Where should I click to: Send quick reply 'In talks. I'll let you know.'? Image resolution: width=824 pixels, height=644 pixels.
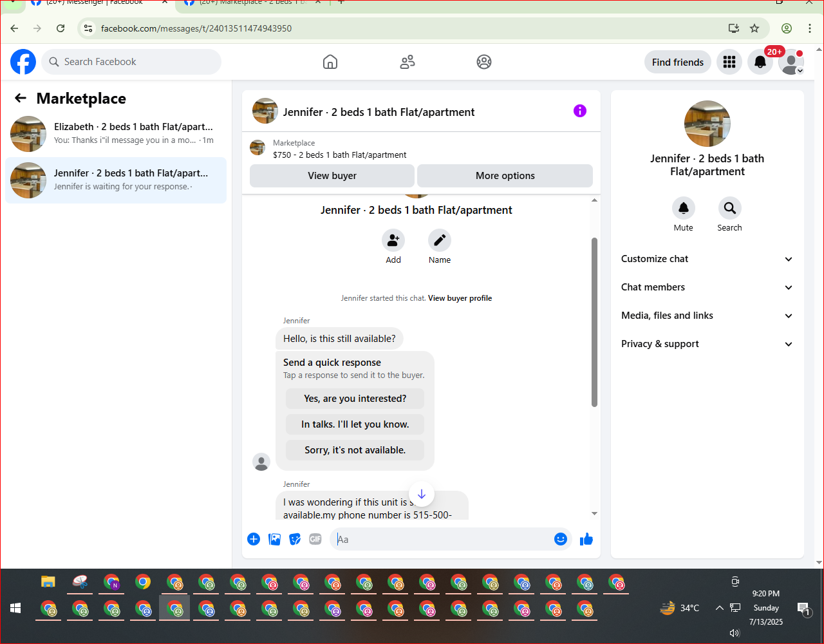[x=355, y=424]
